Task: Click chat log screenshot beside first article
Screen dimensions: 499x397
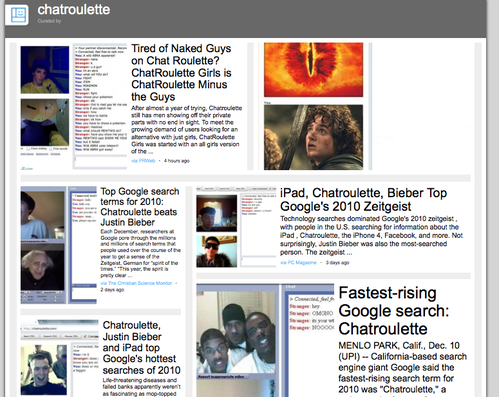Action: point(100,105)
